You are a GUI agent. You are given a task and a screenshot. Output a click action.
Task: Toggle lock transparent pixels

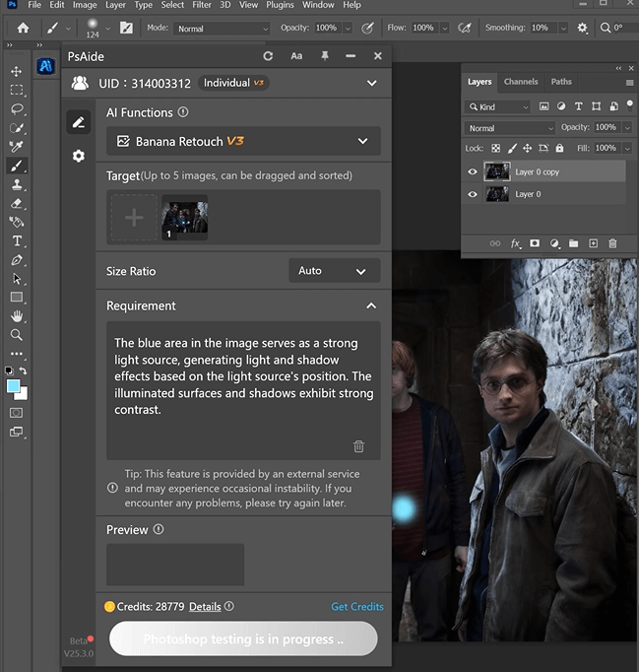point(496,148)
